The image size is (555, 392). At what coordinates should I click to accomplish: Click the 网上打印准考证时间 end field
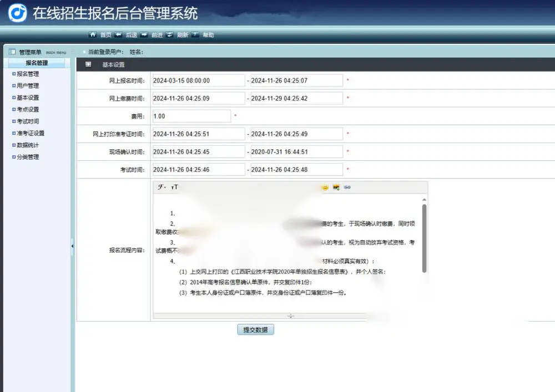click(x=296, y=134)
